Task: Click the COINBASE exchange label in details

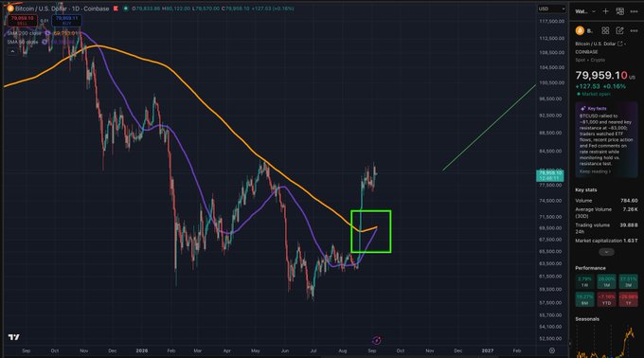Action: [x=586, y=52]
